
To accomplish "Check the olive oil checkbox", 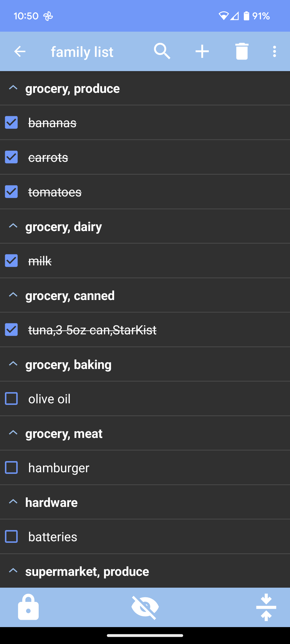I will 11,398.
